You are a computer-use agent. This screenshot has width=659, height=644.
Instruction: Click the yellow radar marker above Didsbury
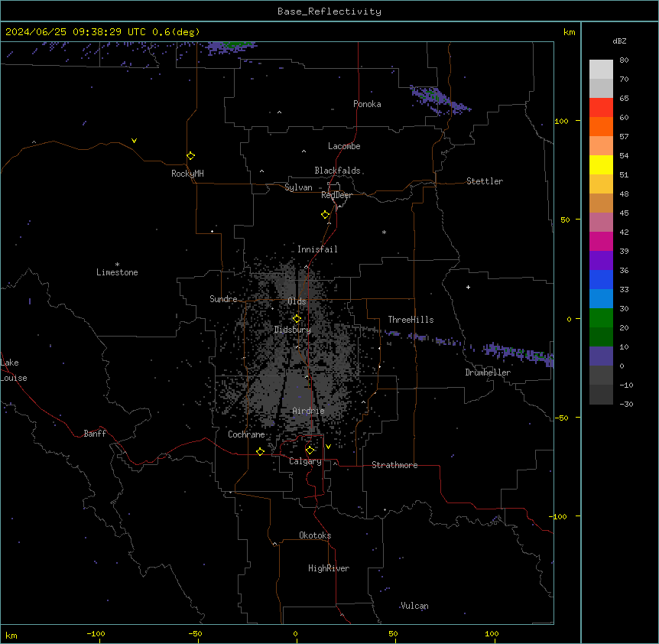click(297, 318)
